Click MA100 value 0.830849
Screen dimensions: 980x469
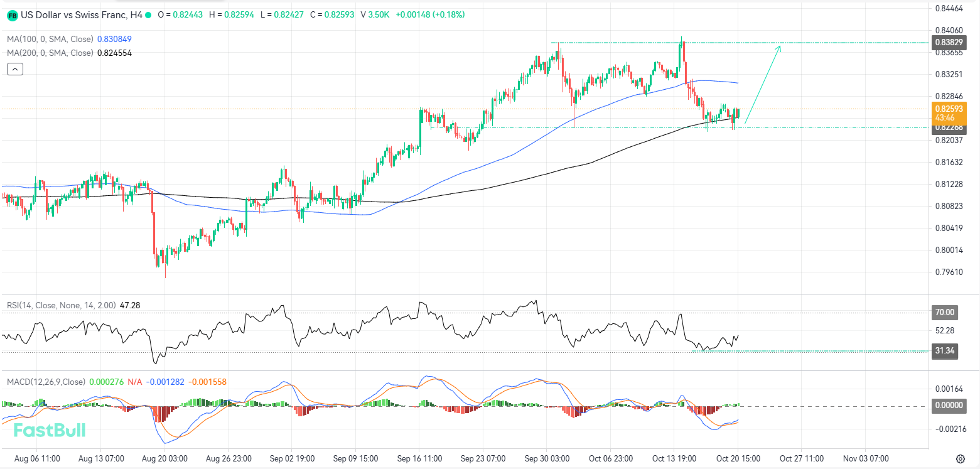tap(114, 39)
